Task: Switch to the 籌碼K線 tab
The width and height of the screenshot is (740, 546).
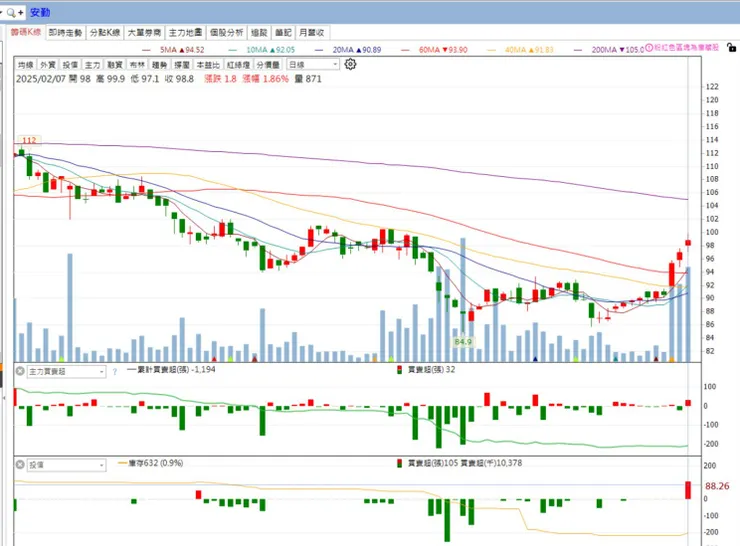Action: (x=26, y=32)
